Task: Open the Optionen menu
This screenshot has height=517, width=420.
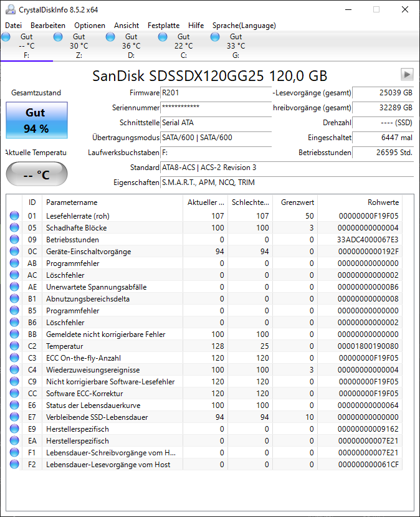Action: click(x=89, y=26)
